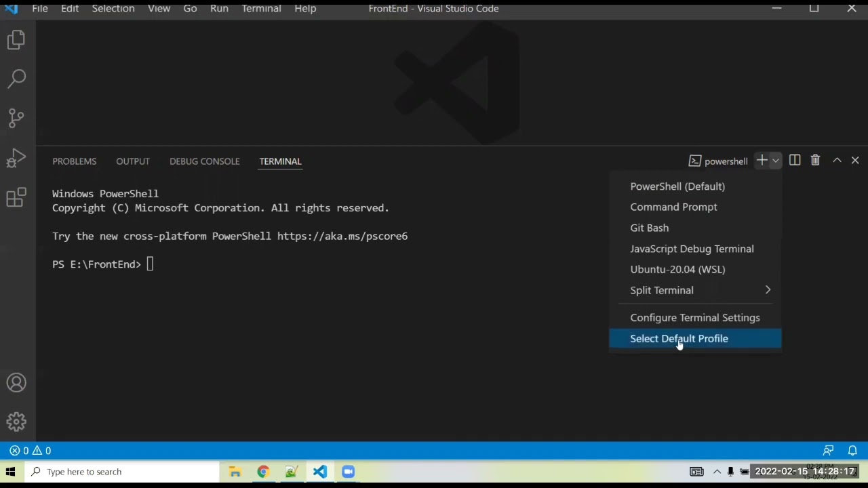Screen dimensions: 868x488
Task: Open the Go menu
Action: 190,9
